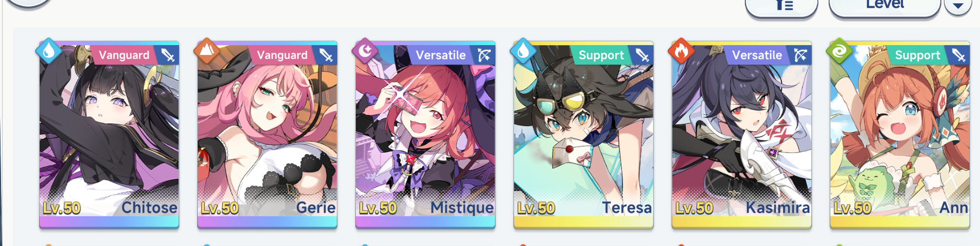The height and width of the screenshot is (246, 980).
Task: Select the Gerie character card
Action: point(267,135)
